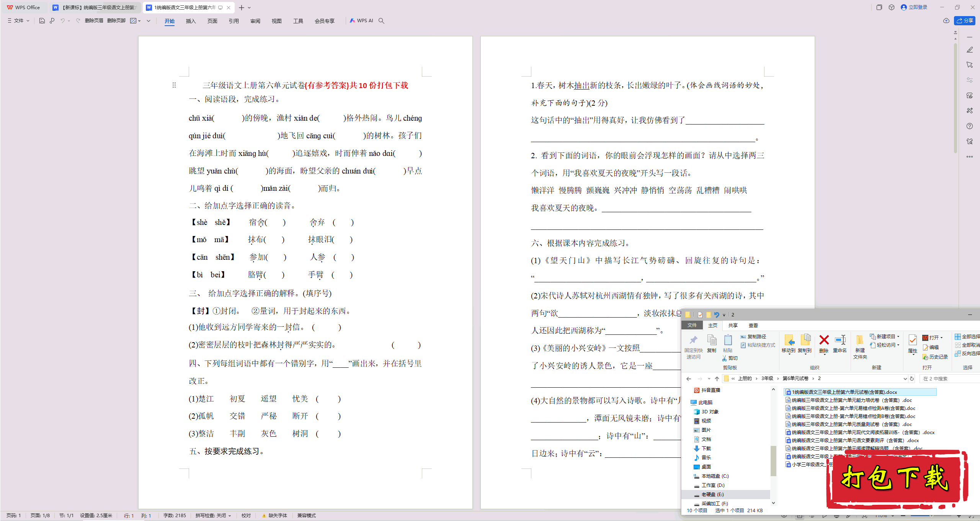Expand the New Item dropdown in Explorer
The height and width of the screenshot is (521, 980).
pyautogui.click(x=898, y=336)
